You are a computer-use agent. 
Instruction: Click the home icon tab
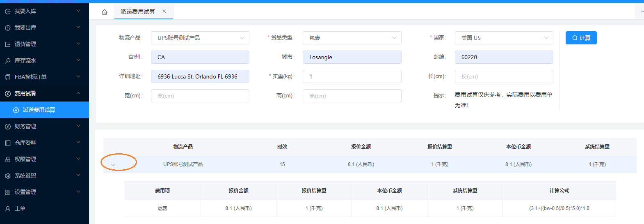(105, 12)
